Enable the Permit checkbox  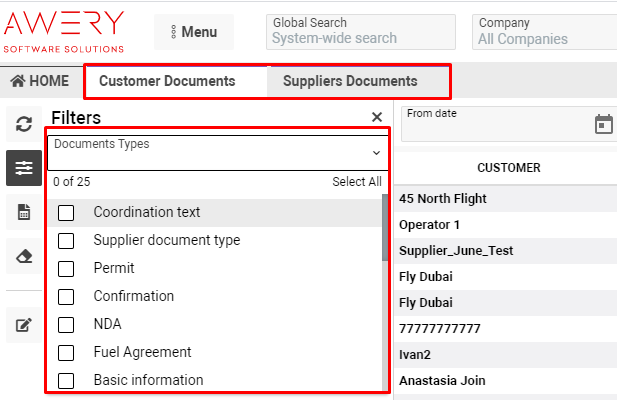66,269
